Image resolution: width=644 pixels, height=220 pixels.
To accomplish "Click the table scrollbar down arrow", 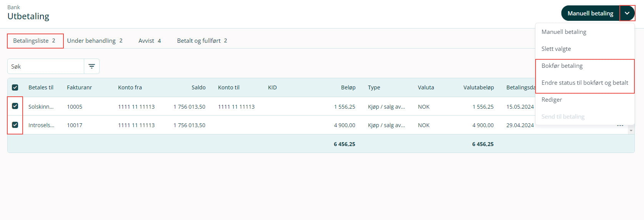I will click(x=631, y=131).
